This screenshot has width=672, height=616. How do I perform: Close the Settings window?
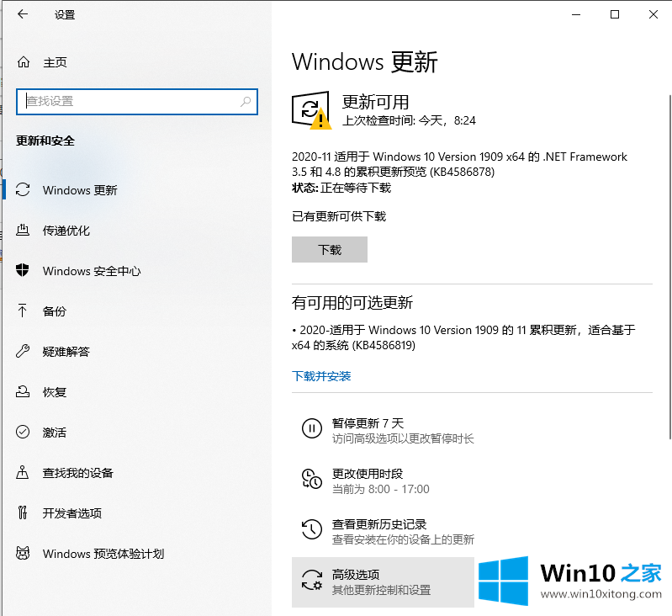pos(653,14)
